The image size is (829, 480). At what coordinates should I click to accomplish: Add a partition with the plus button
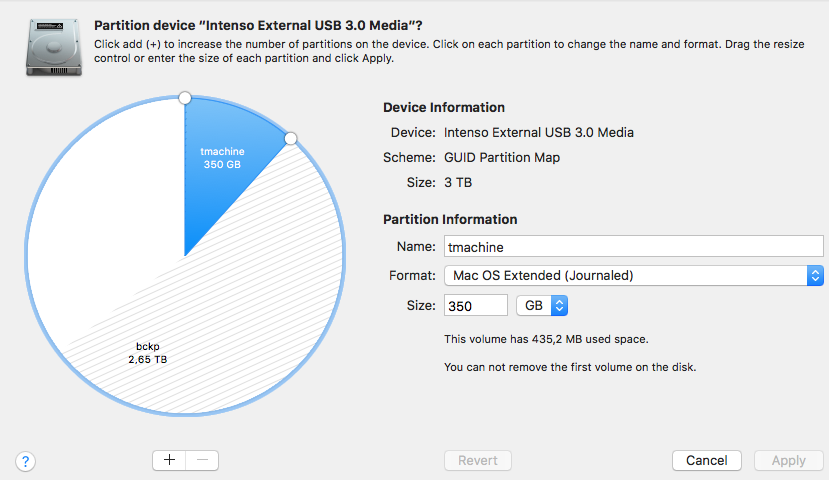[x=169, y=460]
